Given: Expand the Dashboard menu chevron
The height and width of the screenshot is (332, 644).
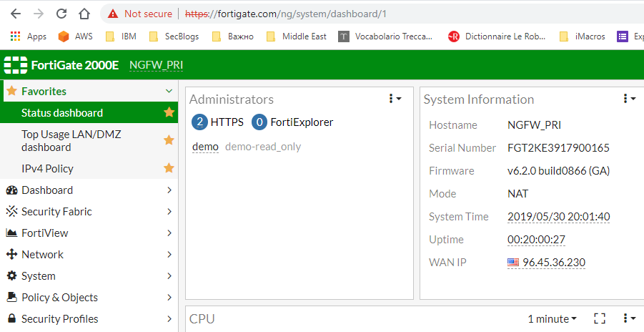Looking at the screenshot, I should point(169,190).
